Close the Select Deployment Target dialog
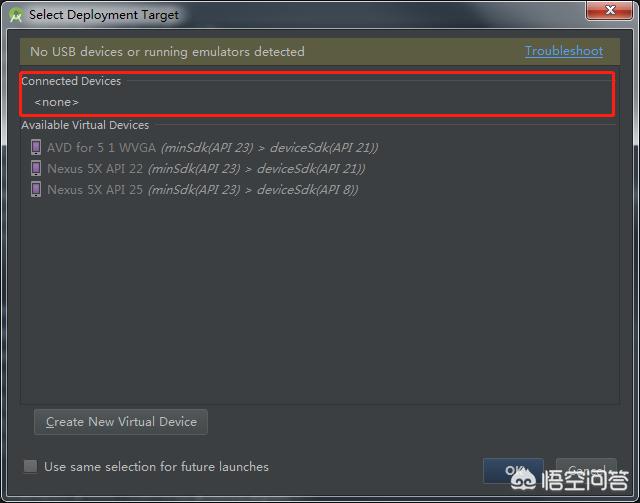This screenshot has width=640, height=503. [609, 10]
